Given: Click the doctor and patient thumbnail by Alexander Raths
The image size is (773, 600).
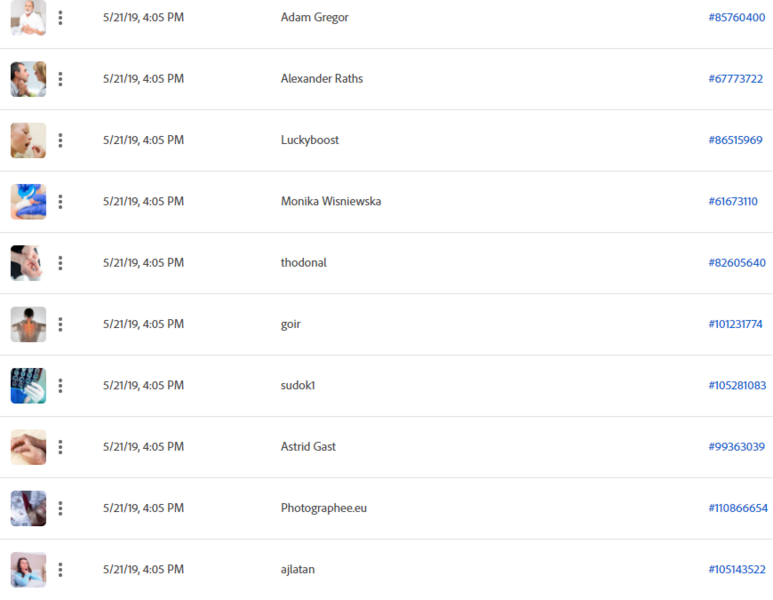Looking at the screenshot, I should click(x=29, y=79).
